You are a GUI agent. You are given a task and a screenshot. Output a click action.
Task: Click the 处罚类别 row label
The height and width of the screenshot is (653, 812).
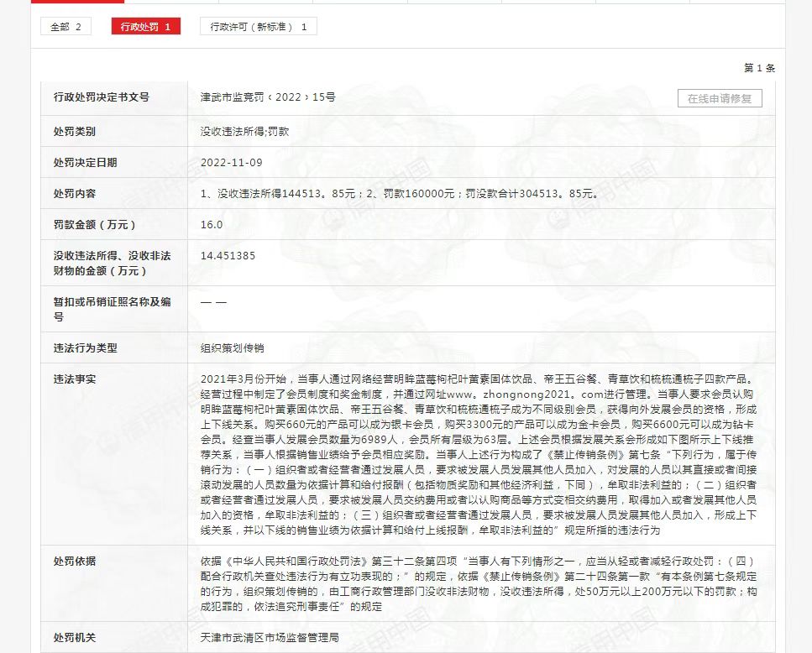[x=75, y=132]
